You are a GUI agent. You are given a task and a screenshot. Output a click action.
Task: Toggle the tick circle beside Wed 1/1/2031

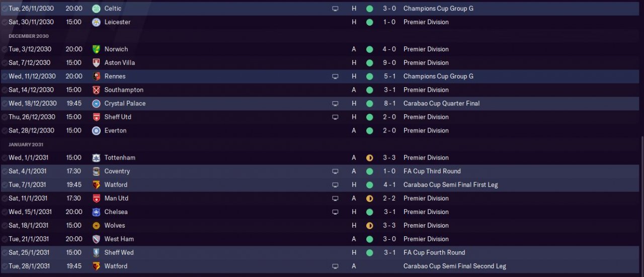click(x=5, y=158)
